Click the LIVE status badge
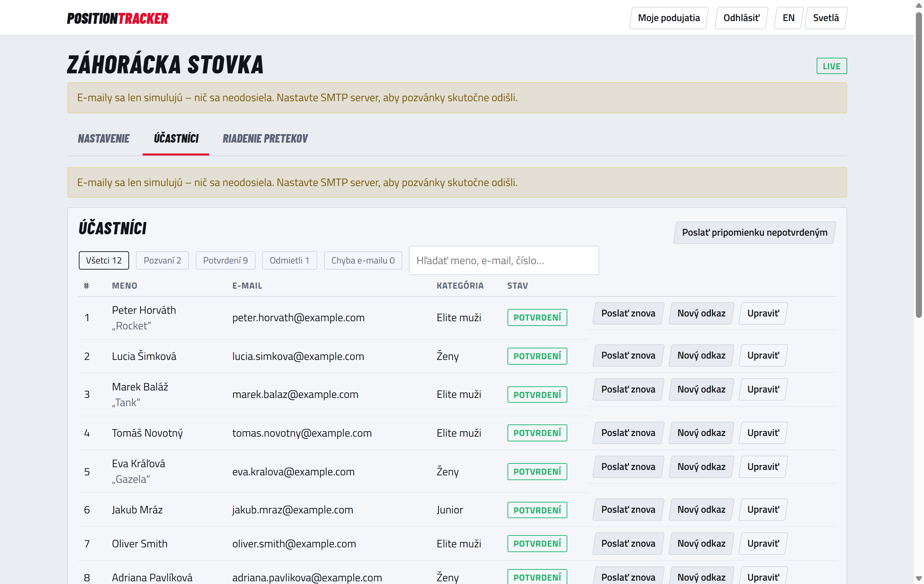The image size is (924, 584). [x=831, y=66]
